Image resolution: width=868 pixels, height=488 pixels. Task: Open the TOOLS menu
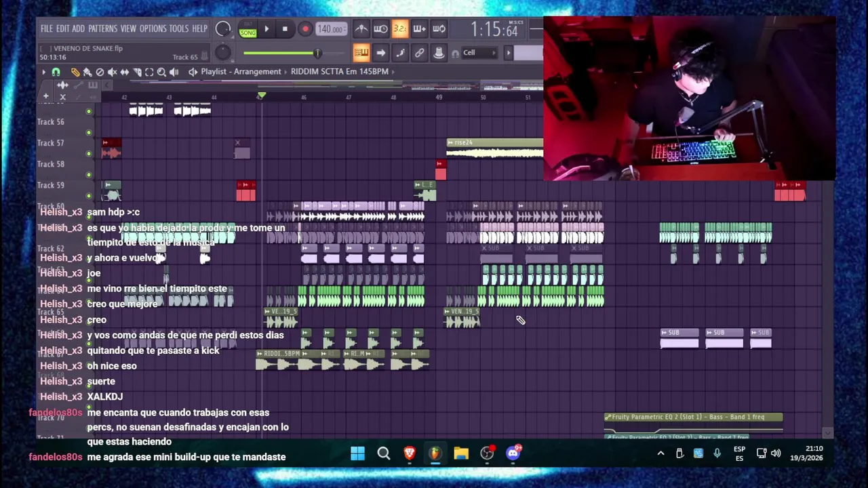point(179,29)
